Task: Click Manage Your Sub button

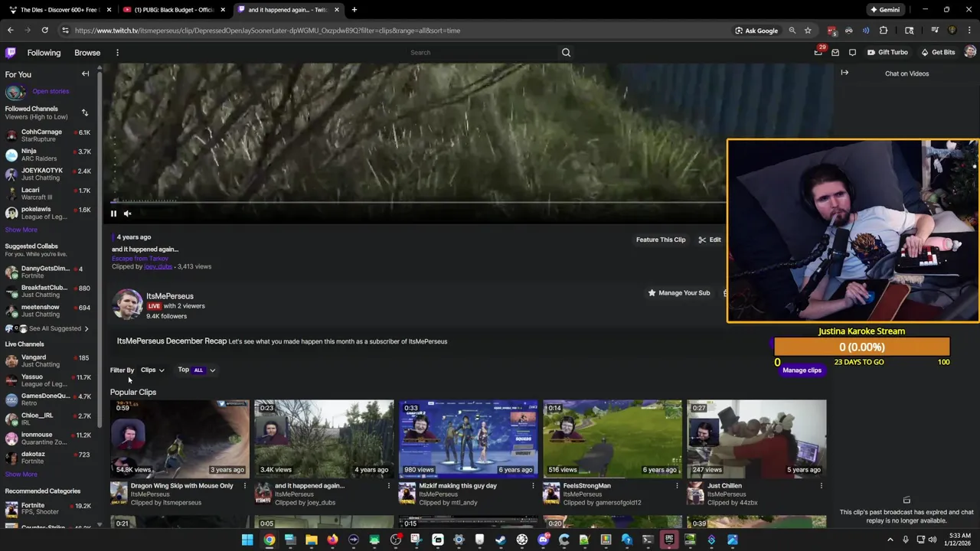Action: click(x=679, y=293)
